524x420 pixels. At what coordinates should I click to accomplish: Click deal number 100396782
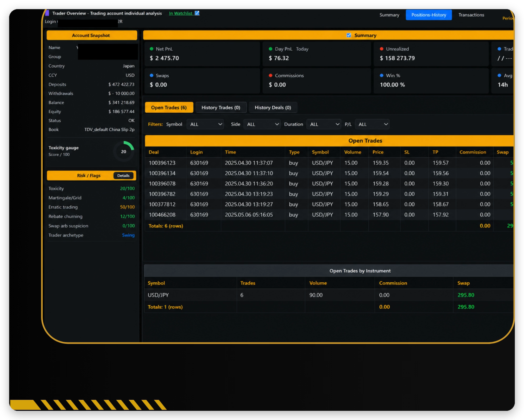(162, 194)
